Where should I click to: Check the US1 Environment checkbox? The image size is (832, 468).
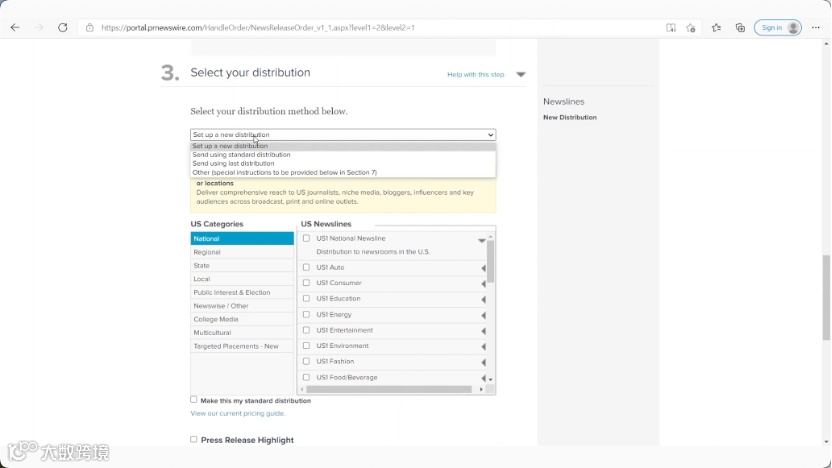click(306, 345)
